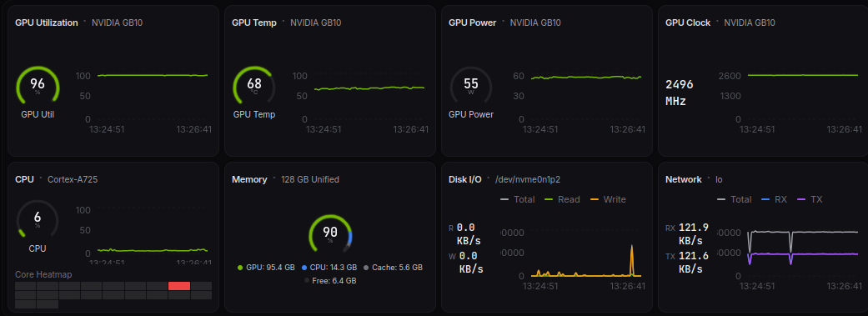
Task: Click the green line in GPU Temp chart
Action: pos(369,88)
